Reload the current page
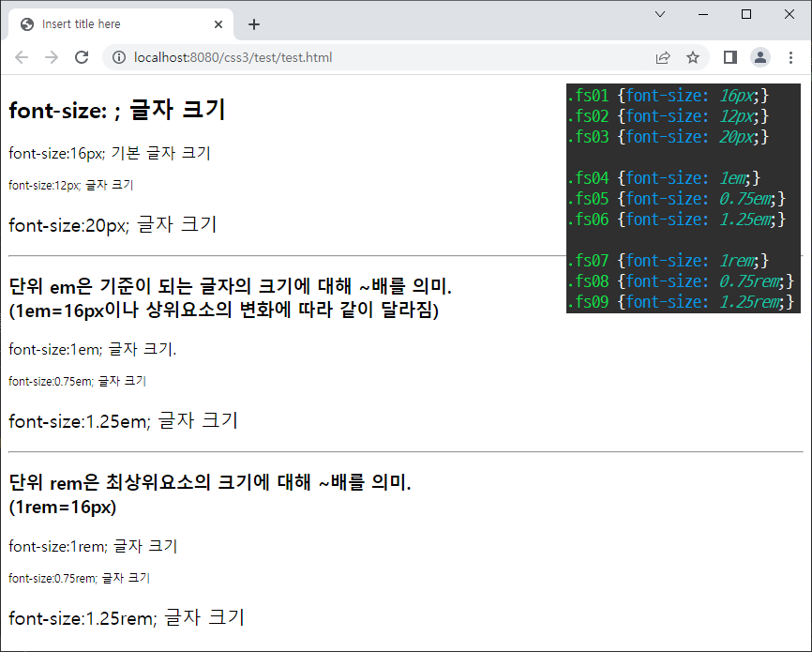Screen dimensions: 812x652 coord(82,57)
